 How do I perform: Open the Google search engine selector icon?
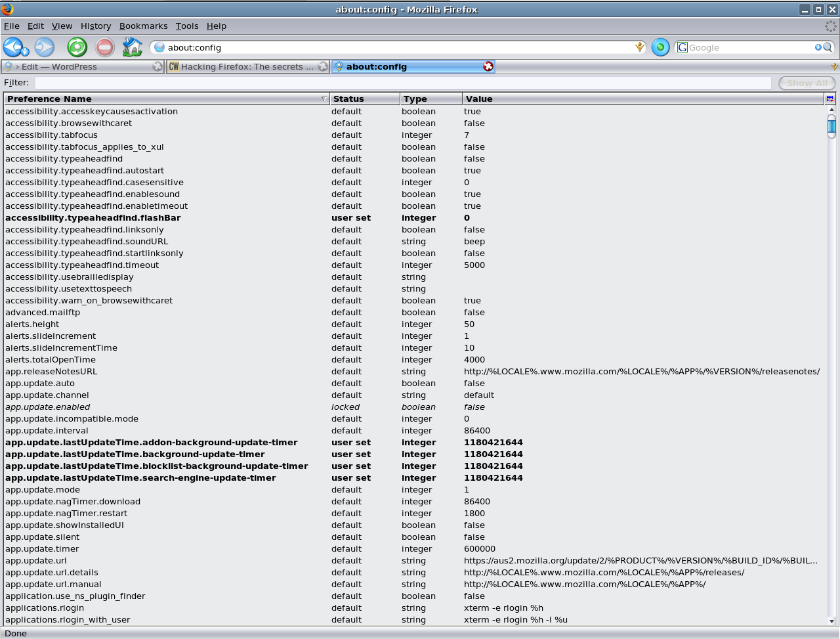coord(682,47)
